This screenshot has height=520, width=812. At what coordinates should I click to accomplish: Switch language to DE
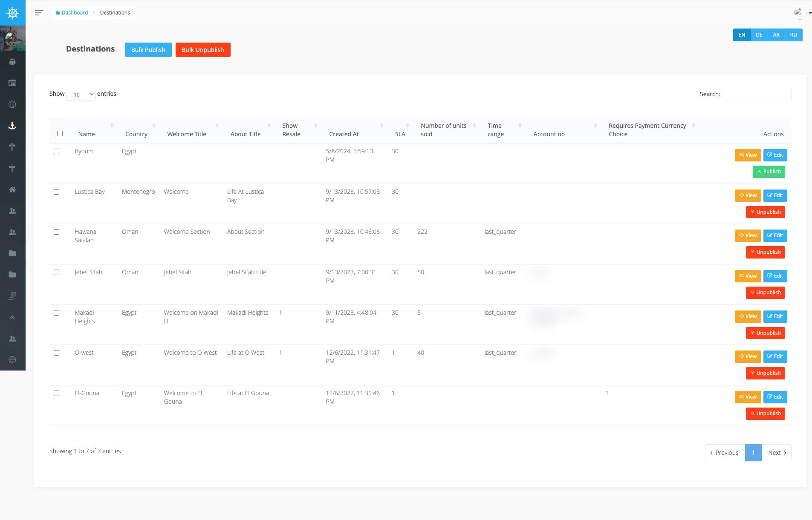coord(759,35)
